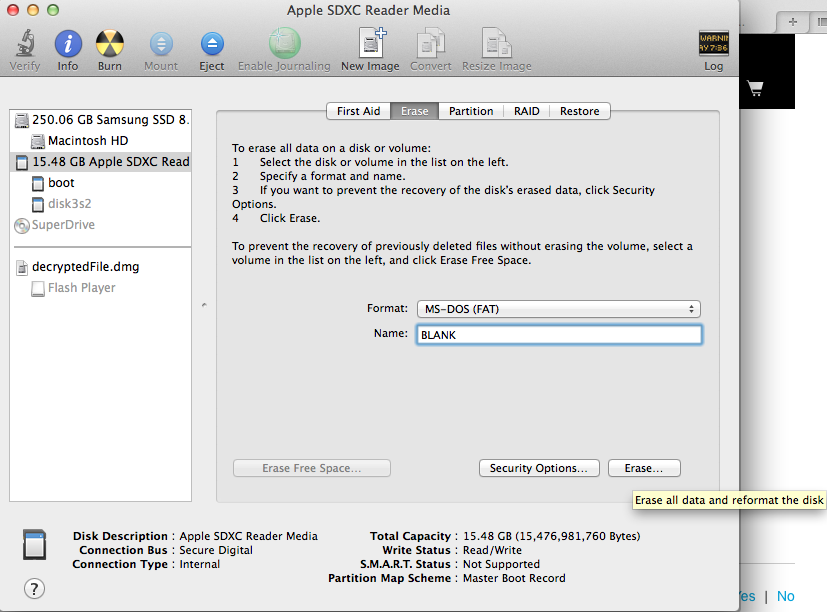Select 250.06 GB Samsung SSD disk

point(101,120)
